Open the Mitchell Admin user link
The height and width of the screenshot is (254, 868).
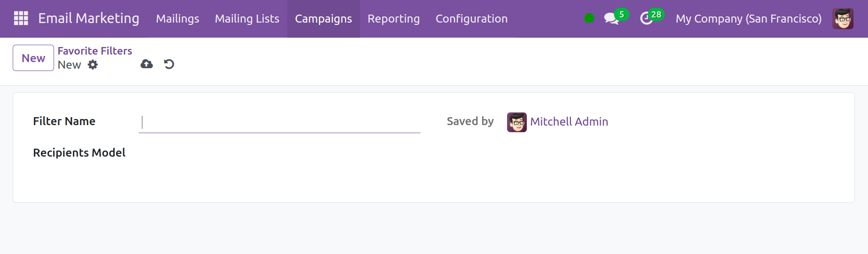569,122
